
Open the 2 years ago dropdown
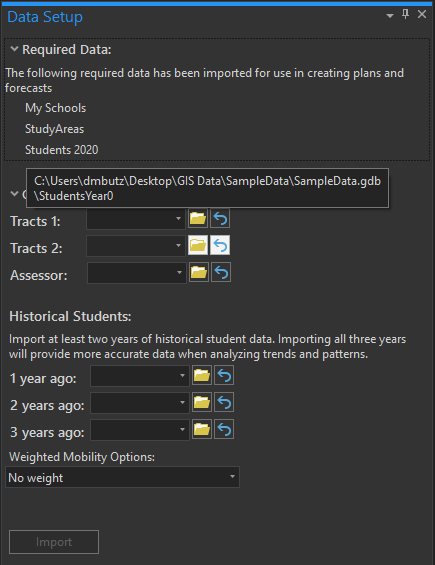(x=140, y=403)
